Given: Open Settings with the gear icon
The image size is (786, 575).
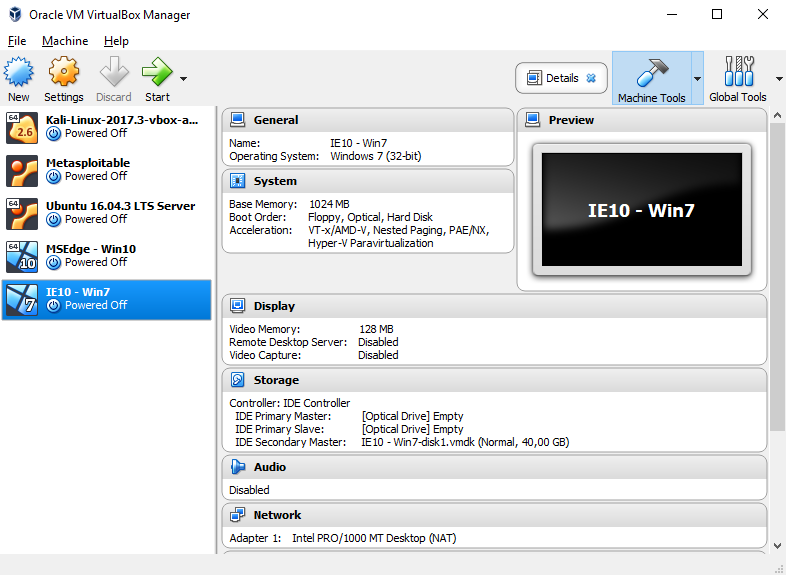Looking at the screenshot, I should [64, 72].
